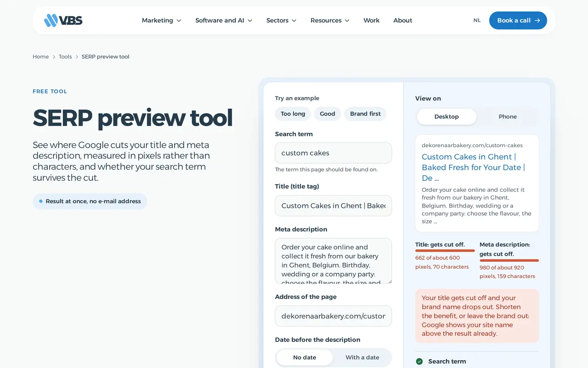The height and width of the screenshot is (368, 588).
Task: Click the hint 'The term this page should be found on'
Action: (327, 170)
